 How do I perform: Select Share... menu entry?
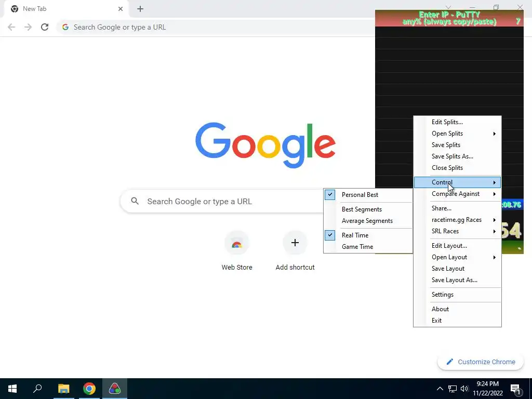pyautogui.click(x=457, y=208)
